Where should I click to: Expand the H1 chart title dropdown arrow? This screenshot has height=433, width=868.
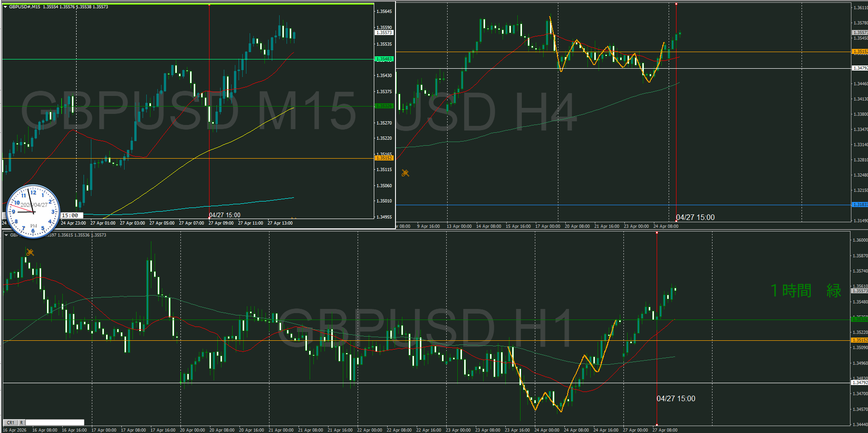tap(6, 235)
